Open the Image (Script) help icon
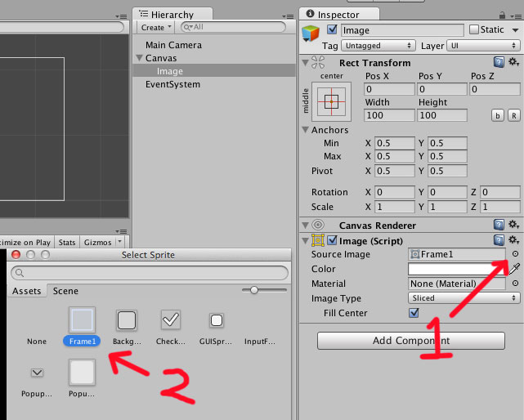The height and width of the screenshot is (420, 524). click(499, 240)
